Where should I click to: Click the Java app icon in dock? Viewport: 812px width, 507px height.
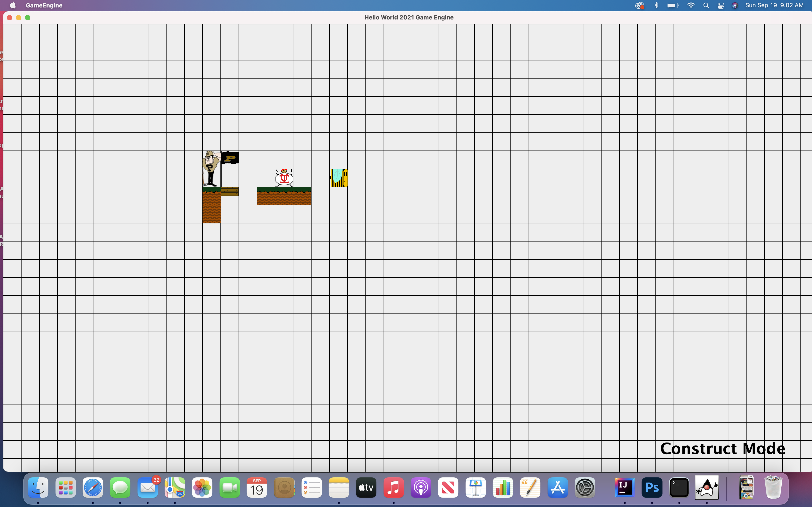pos(707,488)
